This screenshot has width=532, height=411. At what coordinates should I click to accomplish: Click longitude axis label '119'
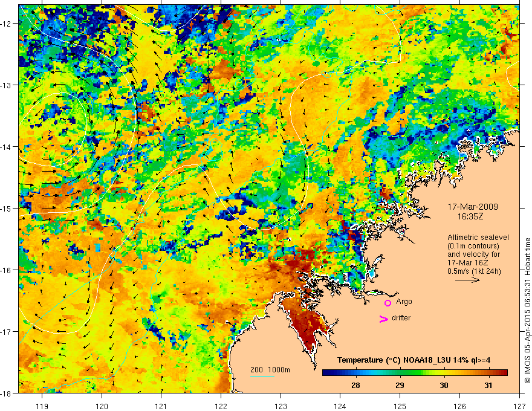(42, 406)
